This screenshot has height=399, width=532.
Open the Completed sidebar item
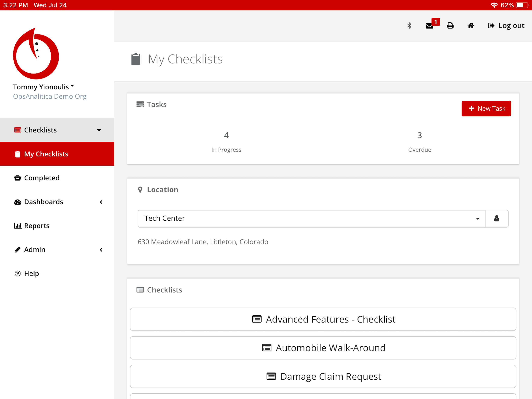[42, 178]
